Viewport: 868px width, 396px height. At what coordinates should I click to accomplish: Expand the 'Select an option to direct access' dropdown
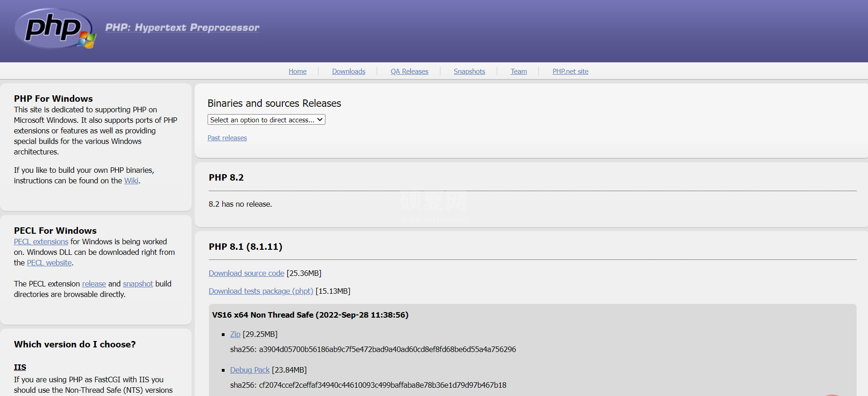pos(266,120)
